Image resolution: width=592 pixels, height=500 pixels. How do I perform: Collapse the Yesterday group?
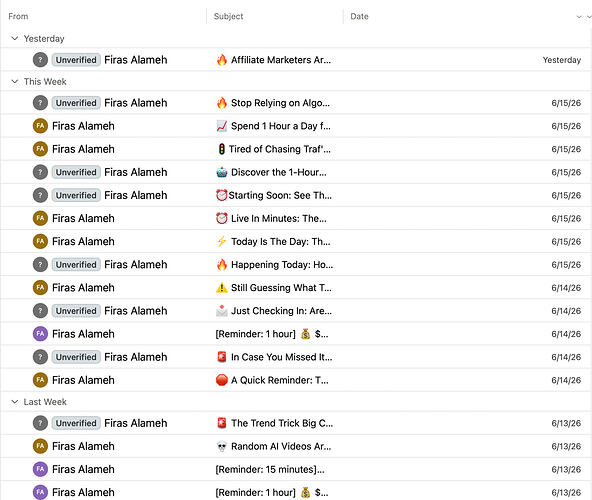15,39
